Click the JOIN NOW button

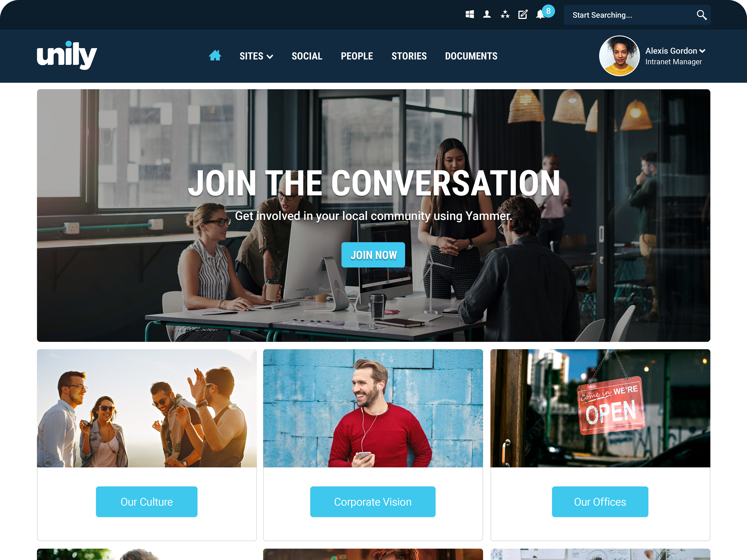(x=373, y=254)
